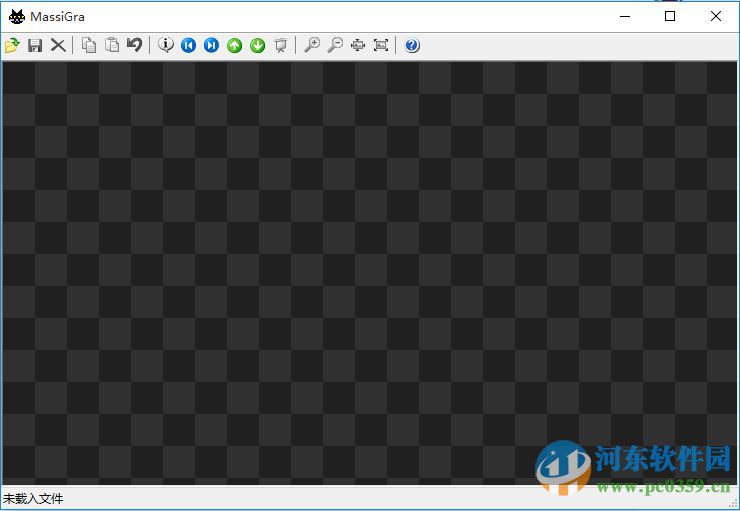The image size is (740, 511).
Task: Switch to fullscreen view icon
Action: 381,45
